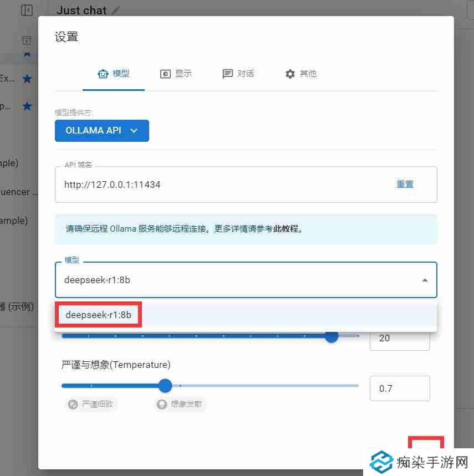Toggle the favorite star next to Ex...
474x476 pixels.
(27, 78)
